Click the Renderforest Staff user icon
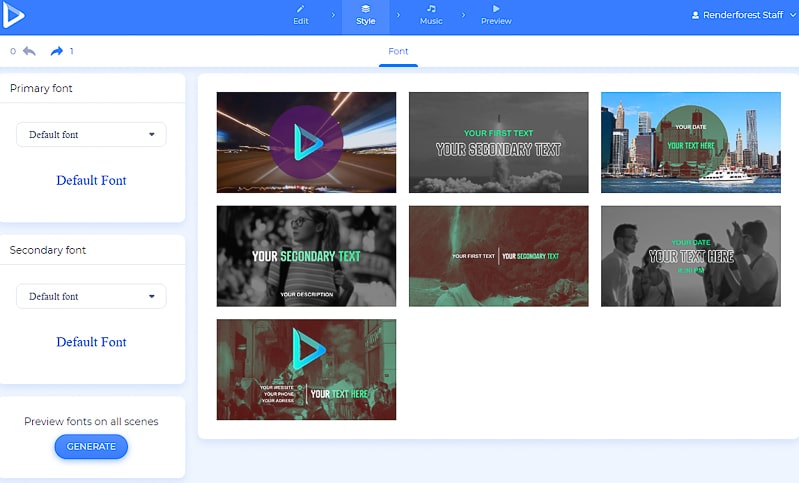The image size is (799, 483). [x=695, y=15]
